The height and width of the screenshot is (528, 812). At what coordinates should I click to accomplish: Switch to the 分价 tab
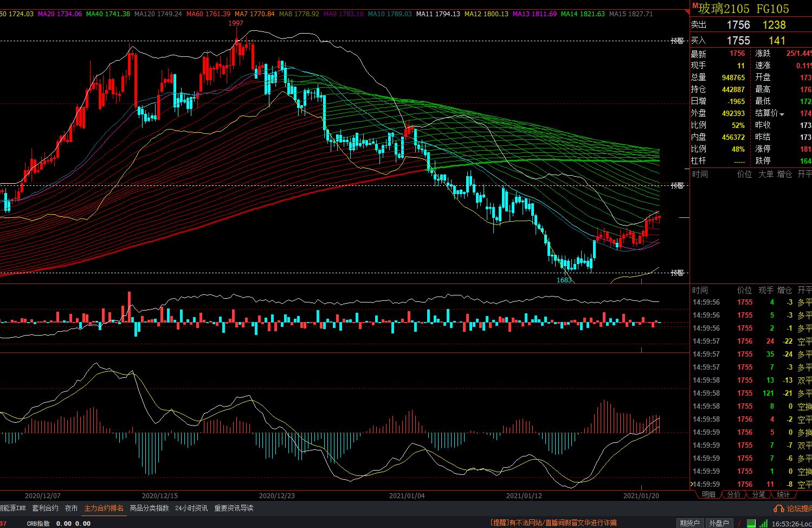(x=733, y=494)
